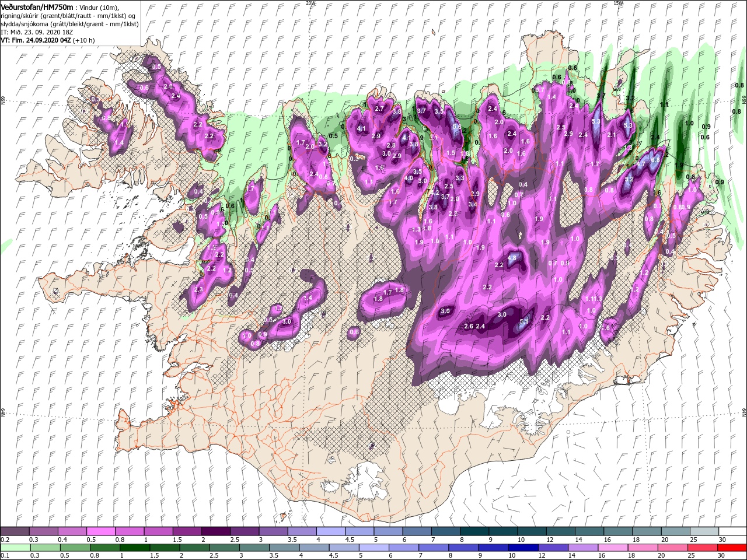Click the 'VT: Fim. 24.09.2020 04Z' valid time
Viewport: 747px width, 560px height.
tap(36, 40)
